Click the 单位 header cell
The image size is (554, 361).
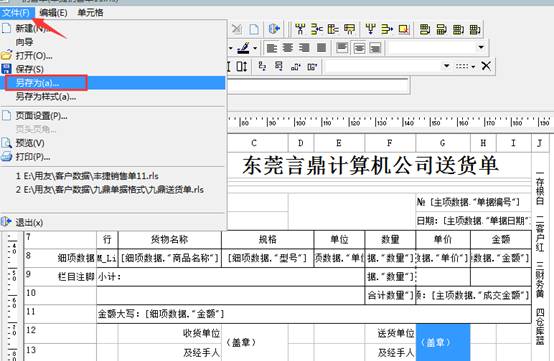click(x=339, y=240)
